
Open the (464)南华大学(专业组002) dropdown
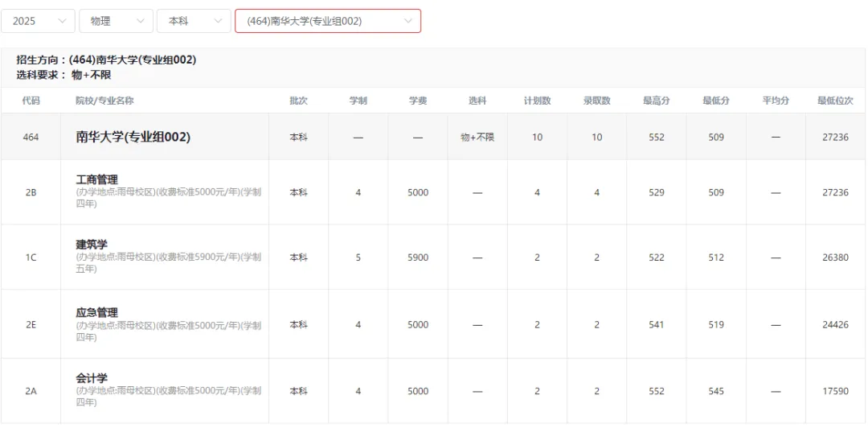(x=328, y=21)
